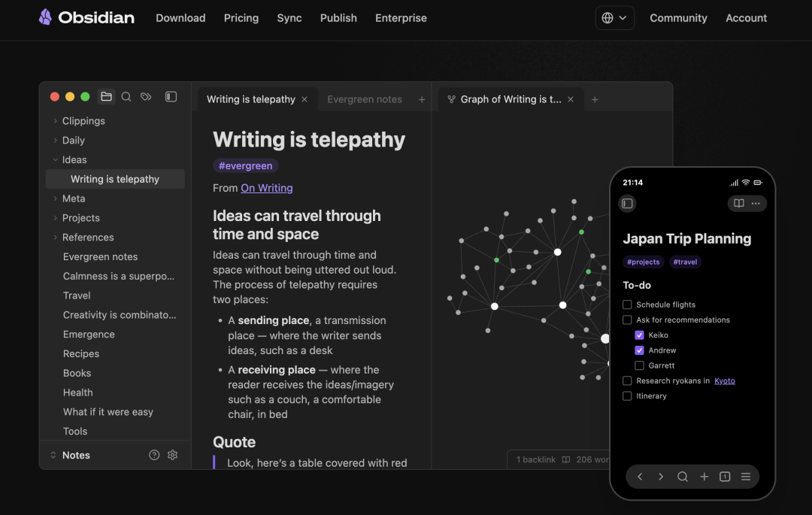812x515 pixels.
Task: Uncheck the Keiko checkbox
Action: tap(639, 335)
